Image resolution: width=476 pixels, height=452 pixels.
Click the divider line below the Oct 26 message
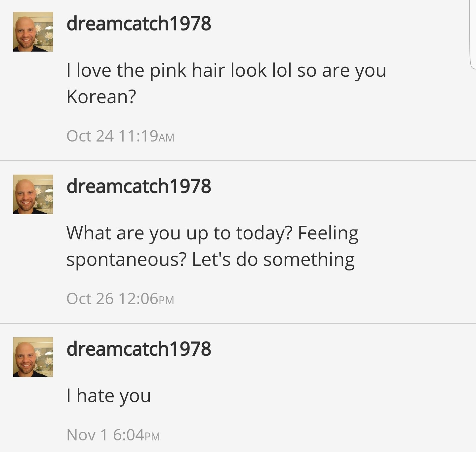point(238,323)
